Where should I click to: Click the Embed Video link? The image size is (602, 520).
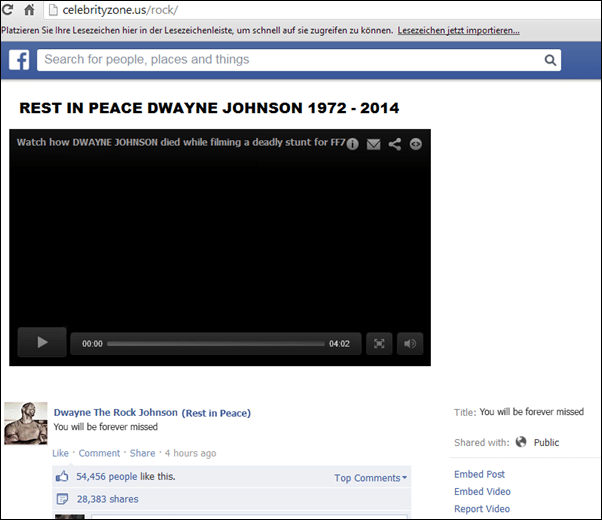pos(482,492)
